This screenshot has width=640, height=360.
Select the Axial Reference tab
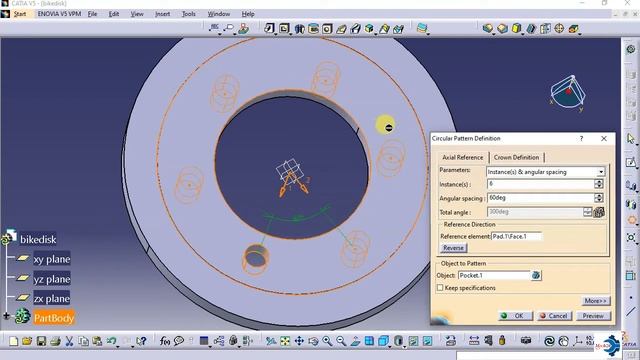[x=462, y=158]
